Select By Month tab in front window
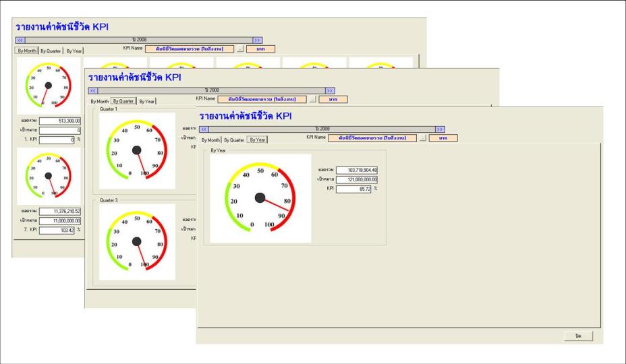Image resolution: width=626 pixels, height=364 pixels. coord(210,140)
